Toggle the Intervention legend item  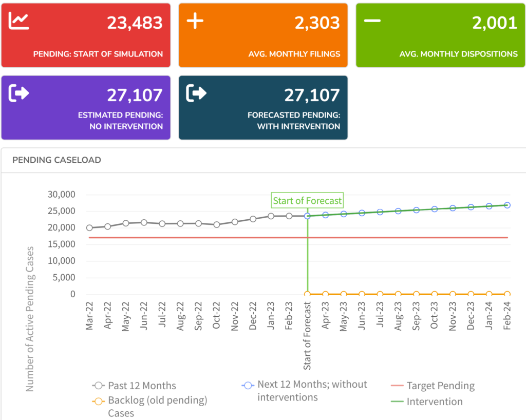click(427, 402)
